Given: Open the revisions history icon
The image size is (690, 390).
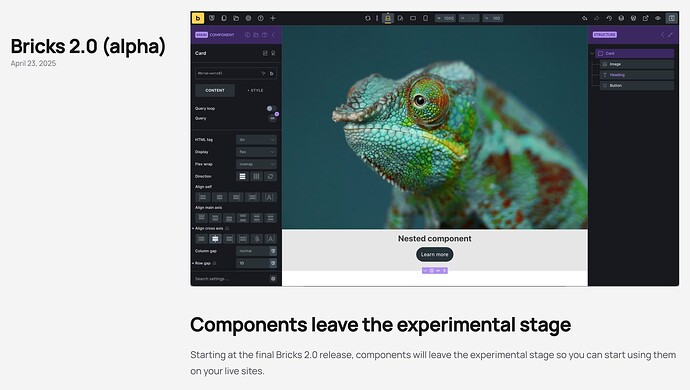Looking at the screenshot, I should pyautogui.click(x=609, y=18).
